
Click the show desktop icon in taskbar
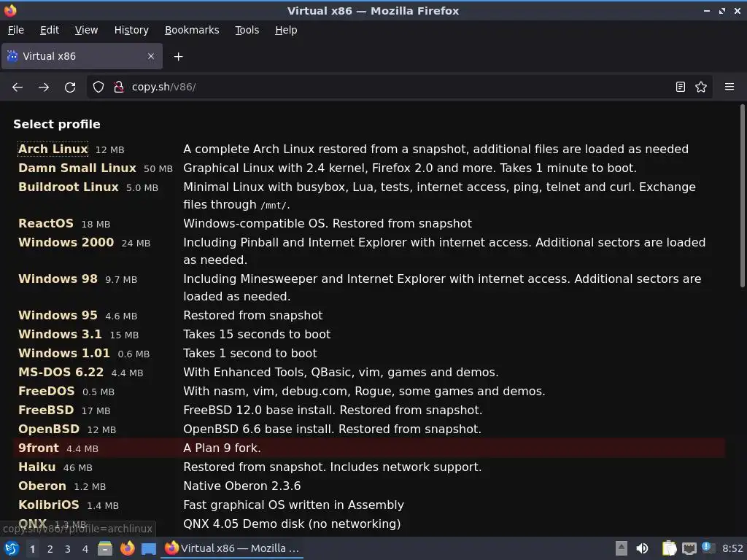pyautogui.click(x=149, y=548)
